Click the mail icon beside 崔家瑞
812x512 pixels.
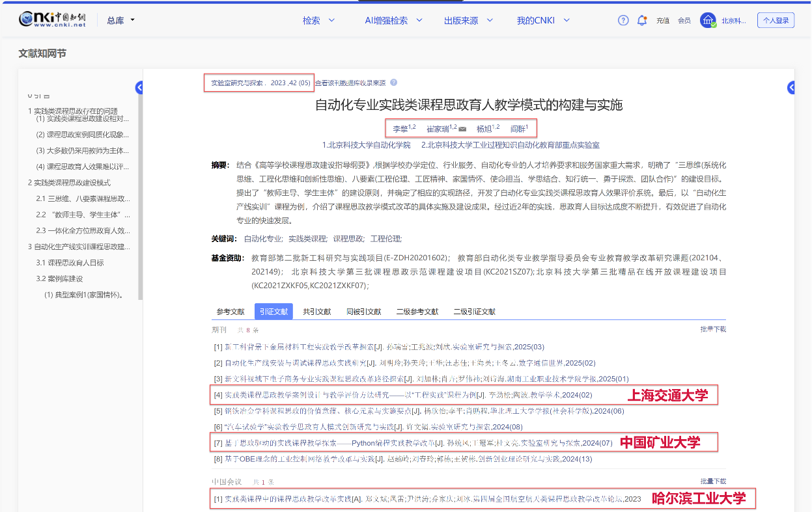click(x=462, y=129)
